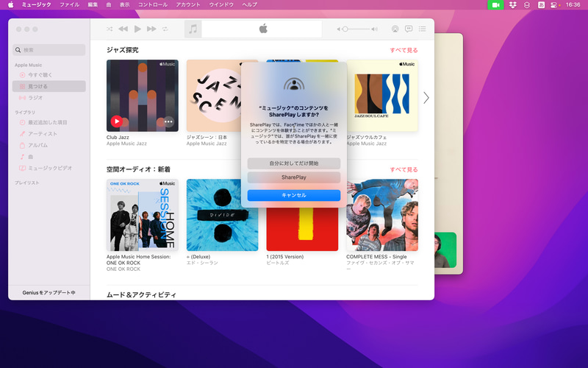The width and height of the screenshot is (588, 368).
Task: Click the green FaceTime camera menu bar icon
Action: (x=495, y=4)
